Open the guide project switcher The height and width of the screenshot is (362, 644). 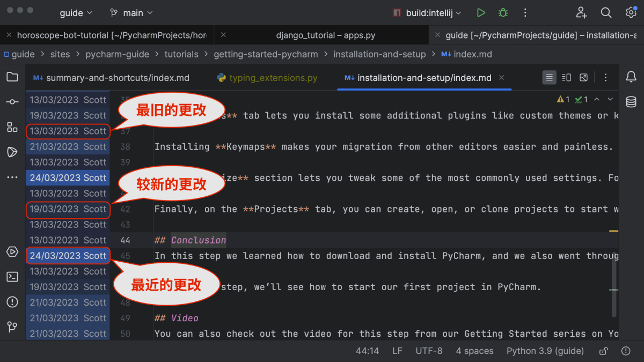[x=76, y=13]
